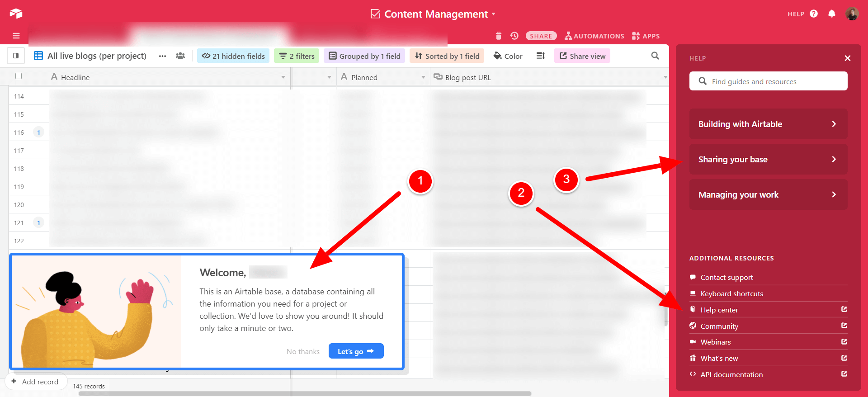Open the base revision history icon
This screenshot has height=397, width=868.
click(514, 36)
